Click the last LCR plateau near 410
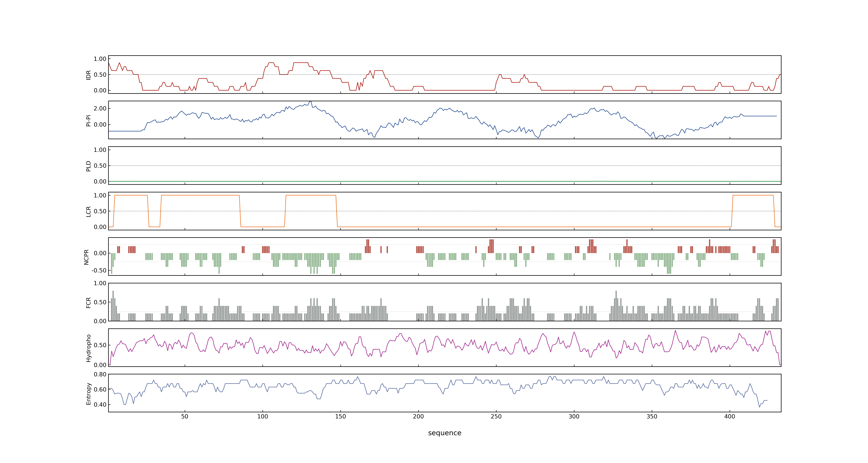This screenshot has width=868, height=463. (x=753, y=195)
